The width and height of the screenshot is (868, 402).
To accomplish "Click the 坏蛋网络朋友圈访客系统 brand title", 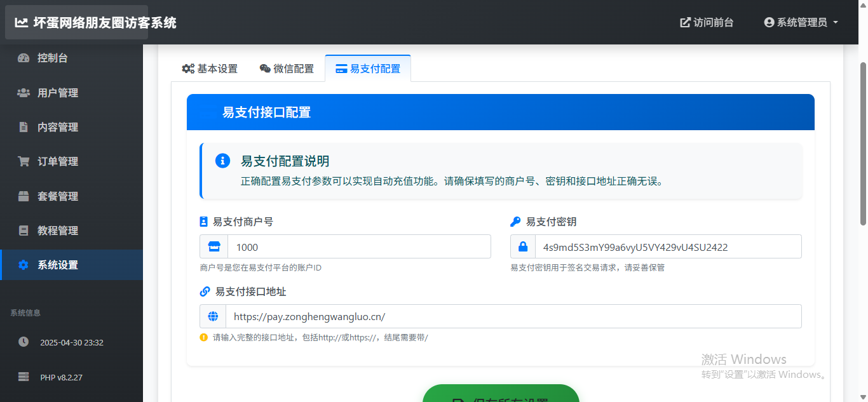I will (105, 23).
